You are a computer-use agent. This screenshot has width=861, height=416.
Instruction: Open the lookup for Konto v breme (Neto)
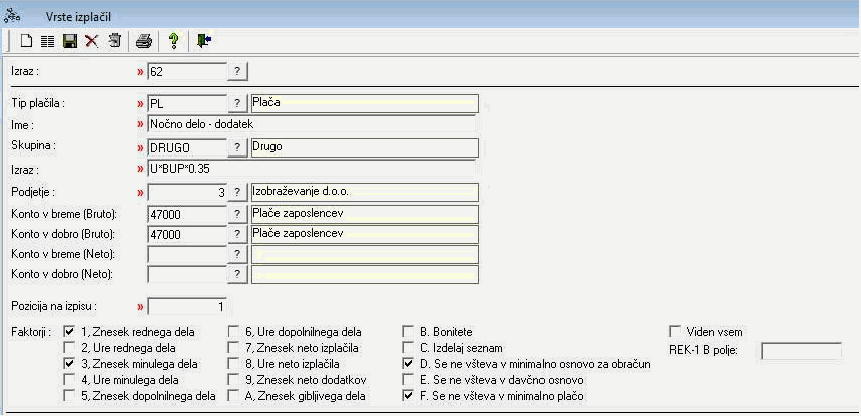[237, 255]
